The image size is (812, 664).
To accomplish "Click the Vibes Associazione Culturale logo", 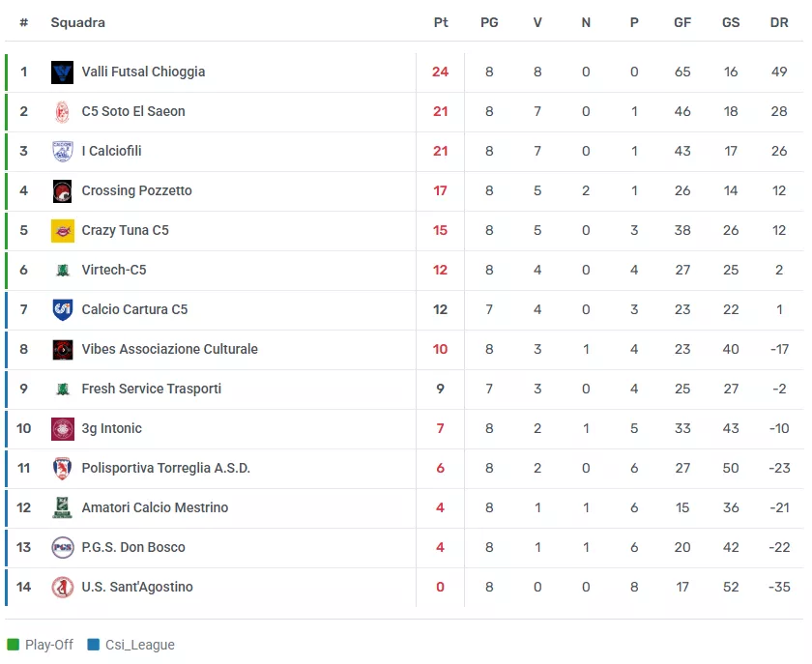I will [63, 349].
